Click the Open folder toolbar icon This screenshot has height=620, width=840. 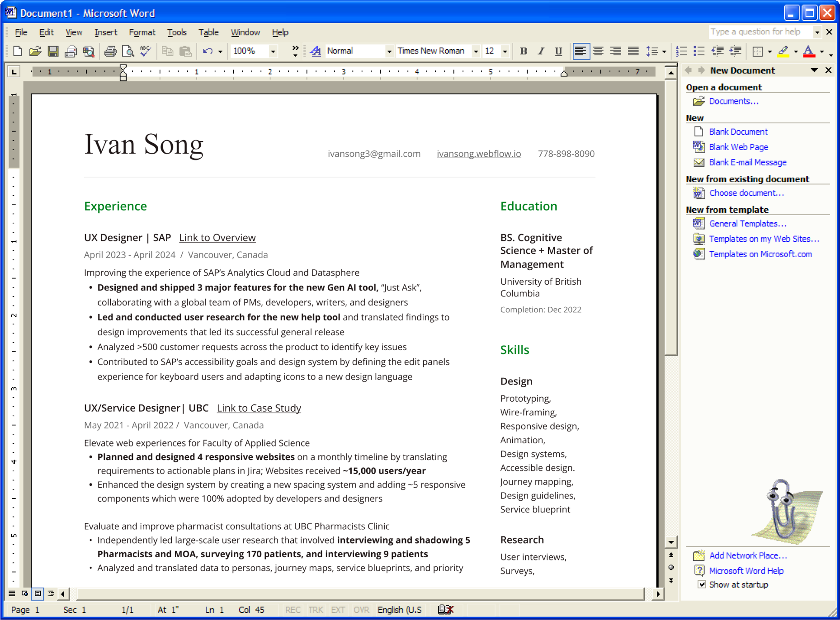35,51
